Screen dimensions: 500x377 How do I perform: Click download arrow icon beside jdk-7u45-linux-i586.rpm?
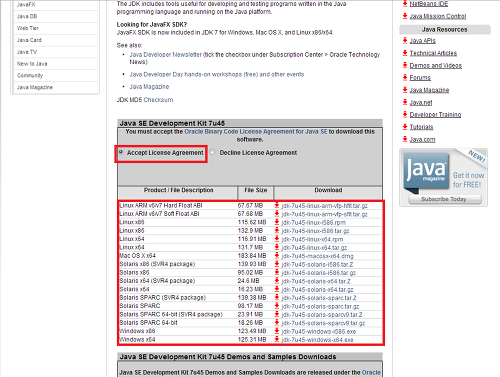(277, 222)
